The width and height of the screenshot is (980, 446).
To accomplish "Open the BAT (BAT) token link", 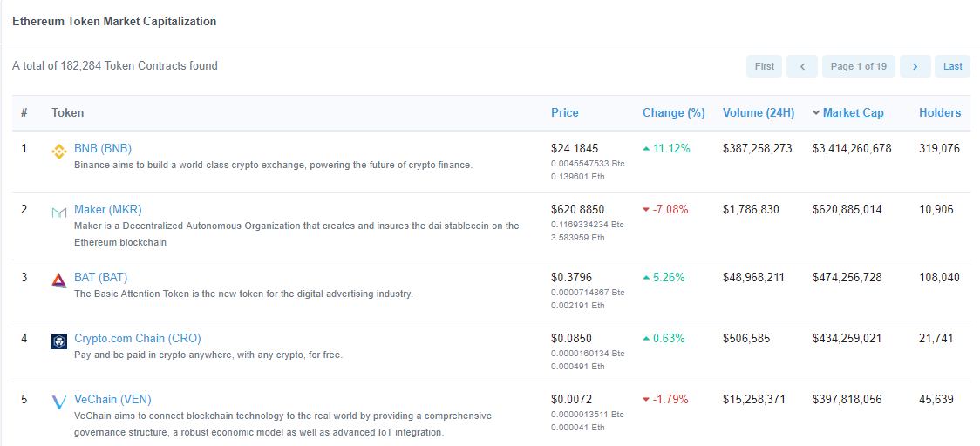I will pyautogui.click(x=100, y=277).
